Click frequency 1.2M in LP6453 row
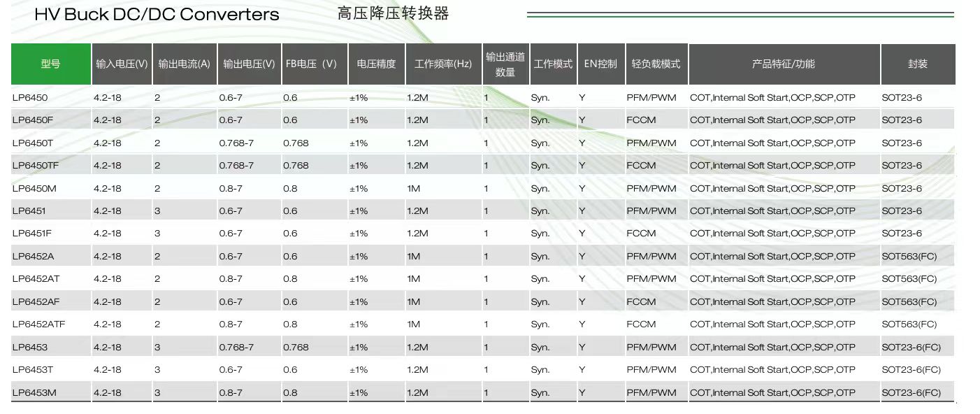 (x=417, y=348)
